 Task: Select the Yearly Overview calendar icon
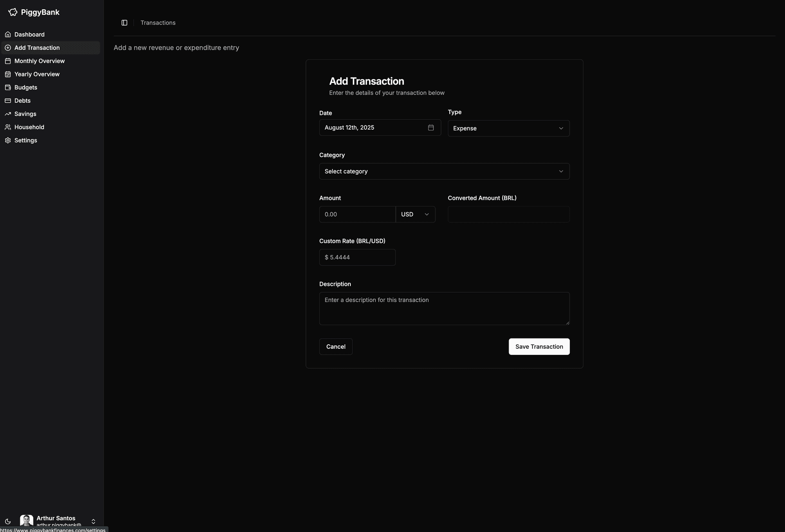[x=8, y=74]
